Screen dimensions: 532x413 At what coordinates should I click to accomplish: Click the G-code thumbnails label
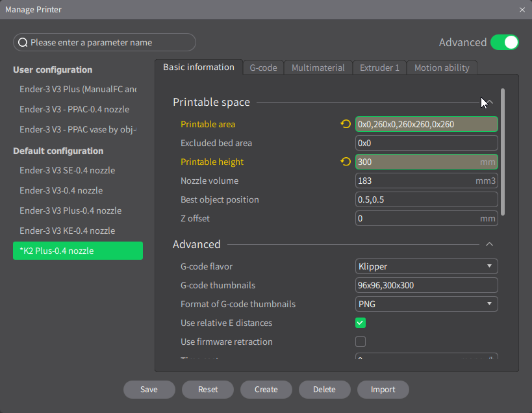pos(218,285)
